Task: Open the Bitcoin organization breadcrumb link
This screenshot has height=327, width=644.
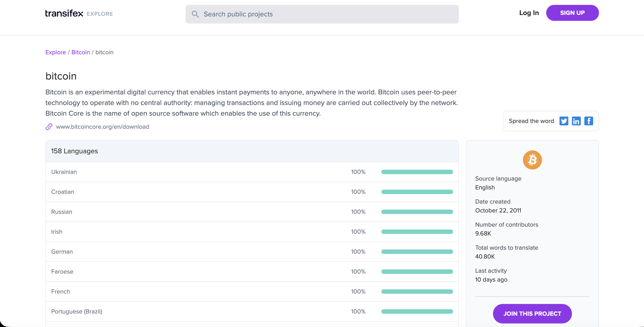Action: [x=80, y=52]
